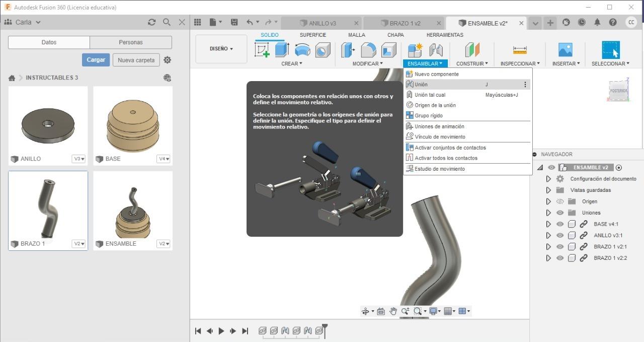Select the Press Pull tool icon
This screenshot has width=644, height=342.
[348, 49]
